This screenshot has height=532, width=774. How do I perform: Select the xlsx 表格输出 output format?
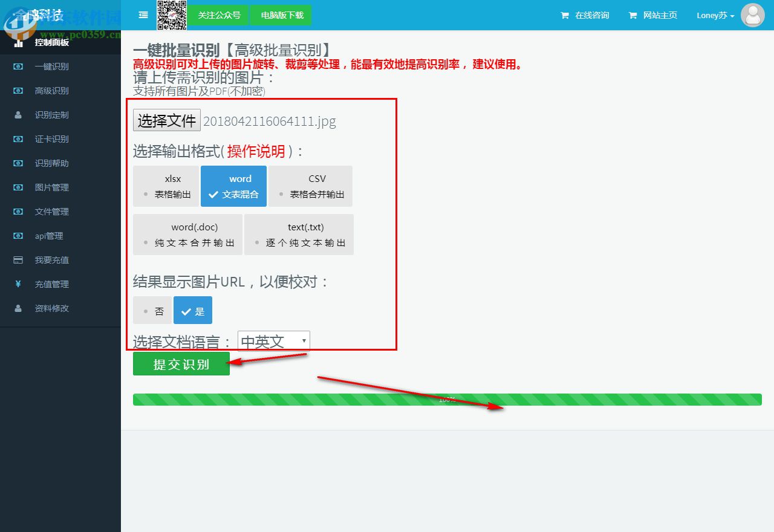(166, 186)
